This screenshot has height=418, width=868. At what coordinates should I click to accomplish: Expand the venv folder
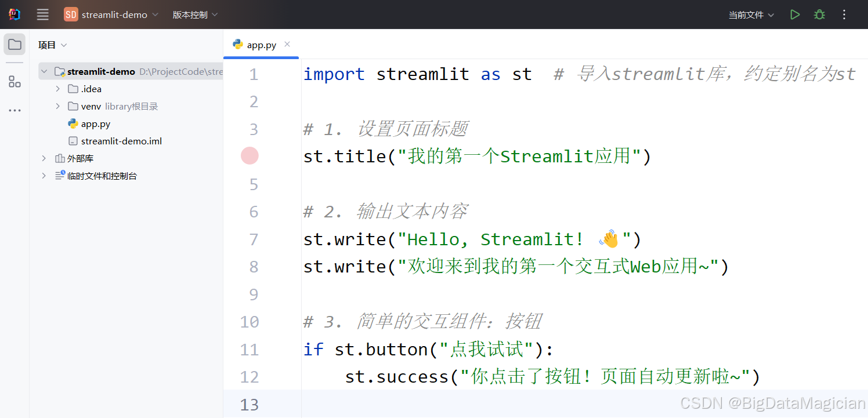click(57, 106)
